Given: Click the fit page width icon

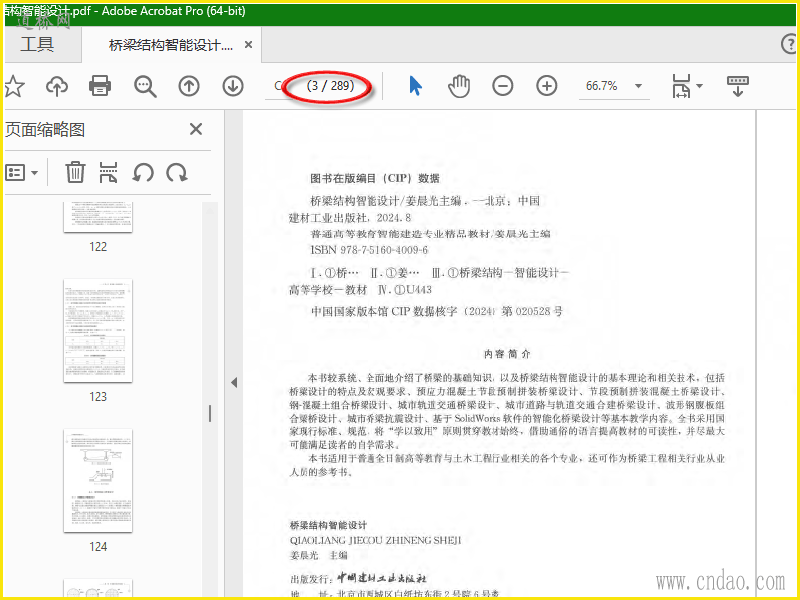Looking at the screenshot, I should tap(682, 86).
